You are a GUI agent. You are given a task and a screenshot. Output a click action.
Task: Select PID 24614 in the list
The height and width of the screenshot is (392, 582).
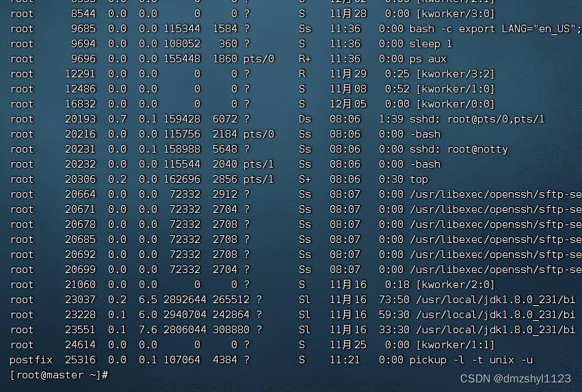pos(80,345)
